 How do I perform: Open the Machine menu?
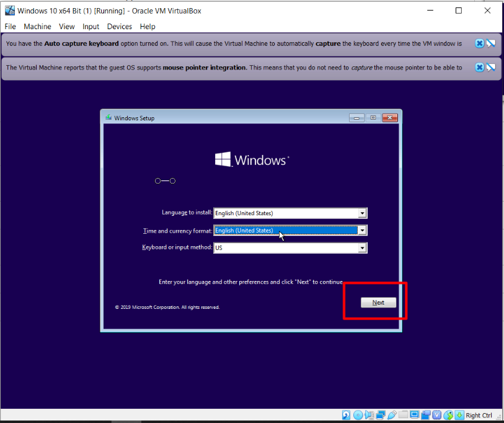click(x=37, y=27)
